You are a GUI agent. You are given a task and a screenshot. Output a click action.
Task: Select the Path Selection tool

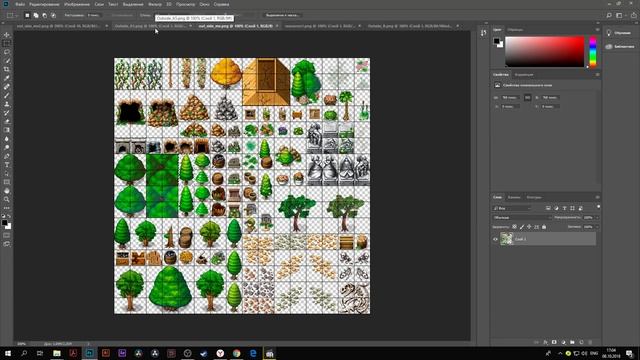[7, 173]
